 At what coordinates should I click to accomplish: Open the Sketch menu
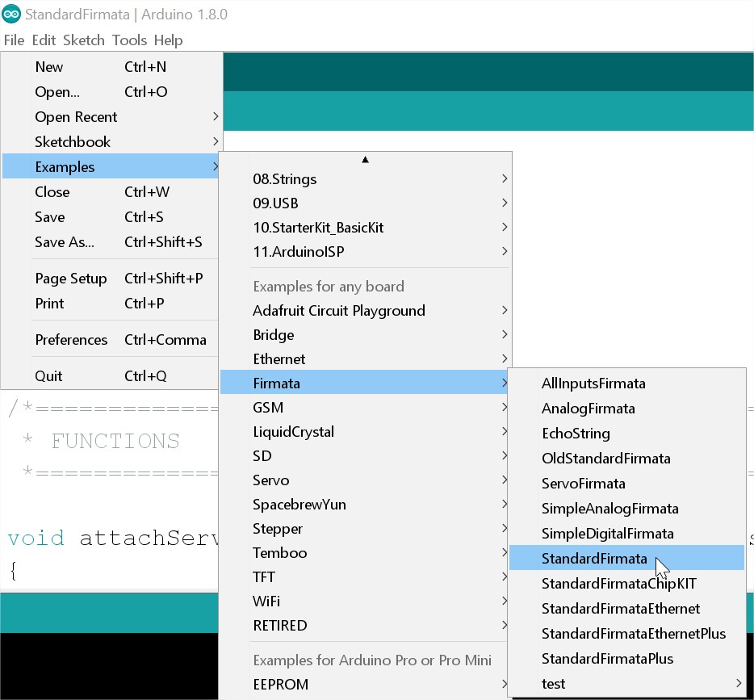[84, 40]
